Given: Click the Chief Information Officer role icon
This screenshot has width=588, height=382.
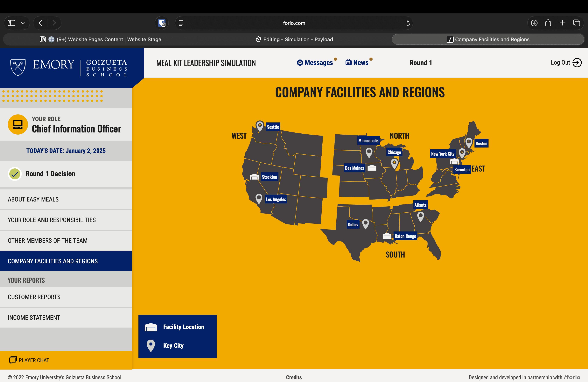Looking at the screenshot, I should click(18, 124).
